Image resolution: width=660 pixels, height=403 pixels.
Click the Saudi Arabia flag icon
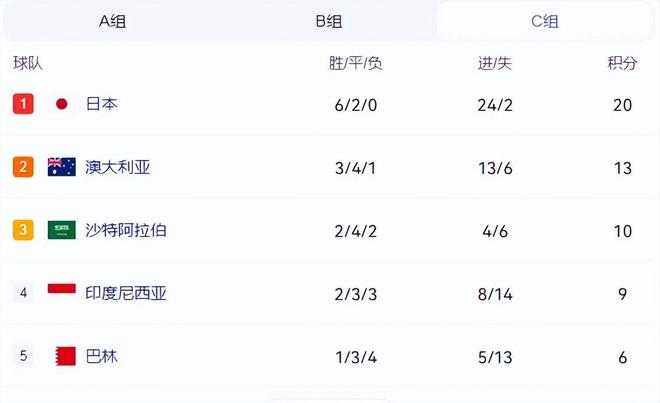click(62, 230)
